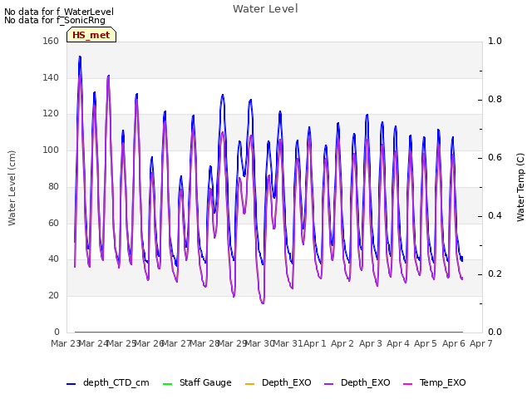
Task: Toggle the purple Depth_EXO legend entry
Action: pos(357,382)
